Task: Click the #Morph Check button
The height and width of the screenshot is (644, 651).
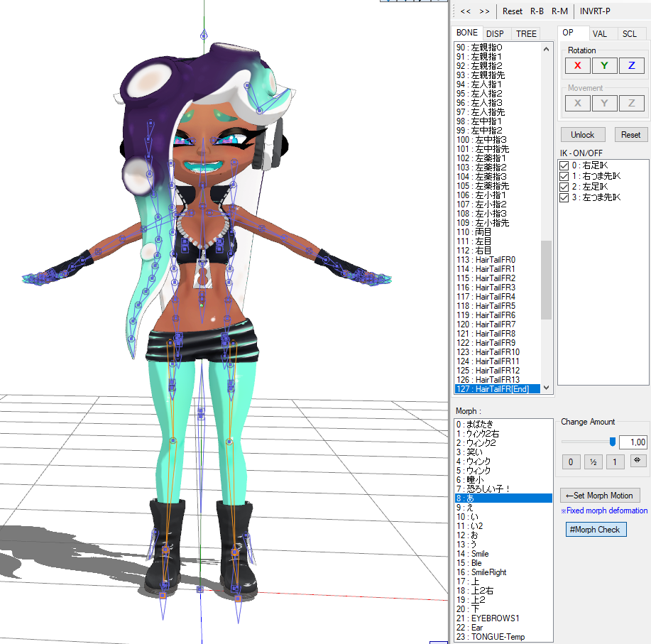Action: click(596, 530)
